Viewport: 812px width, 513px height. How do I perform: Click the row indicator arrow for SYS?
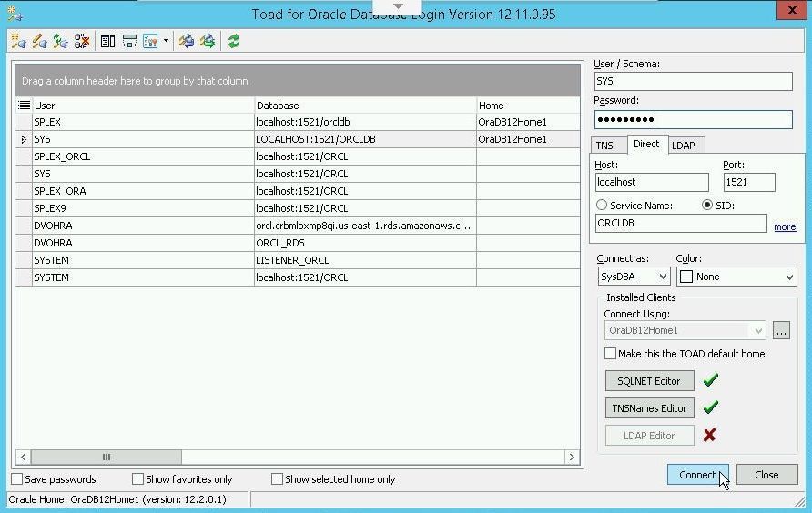pyautogui.click(x=24, y=139)
